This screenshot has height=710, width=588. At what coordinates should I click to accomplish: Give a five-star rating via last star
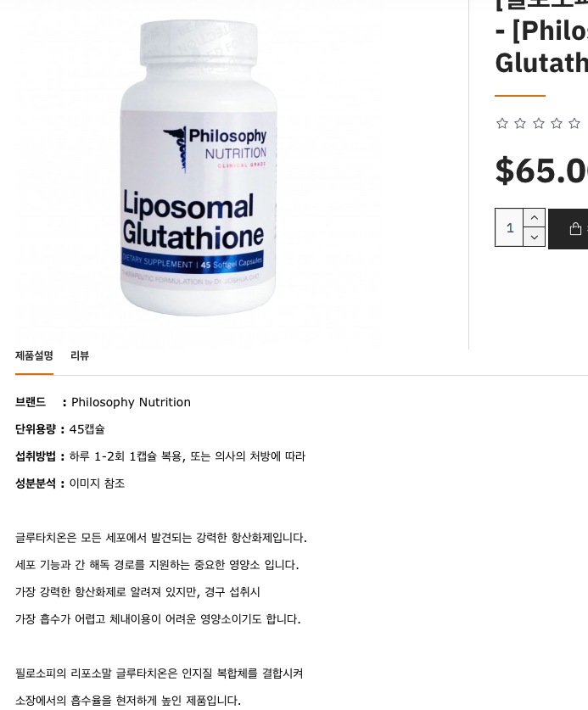pos(574,123)
